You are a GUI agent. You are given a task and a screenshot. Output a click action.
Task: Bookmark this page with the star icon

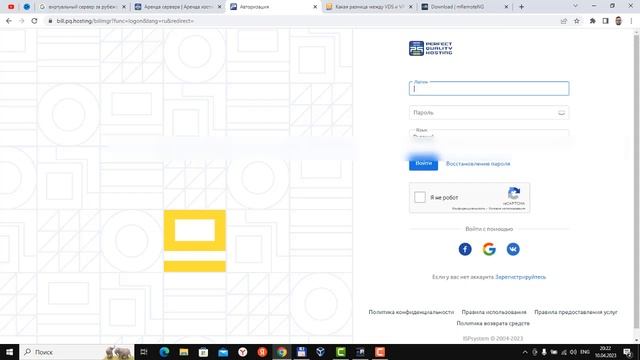(x=577, y=21)
